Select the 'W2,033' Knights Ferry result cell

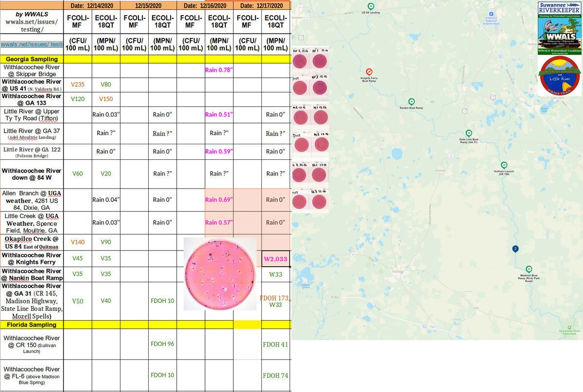(x=276, y=259)
